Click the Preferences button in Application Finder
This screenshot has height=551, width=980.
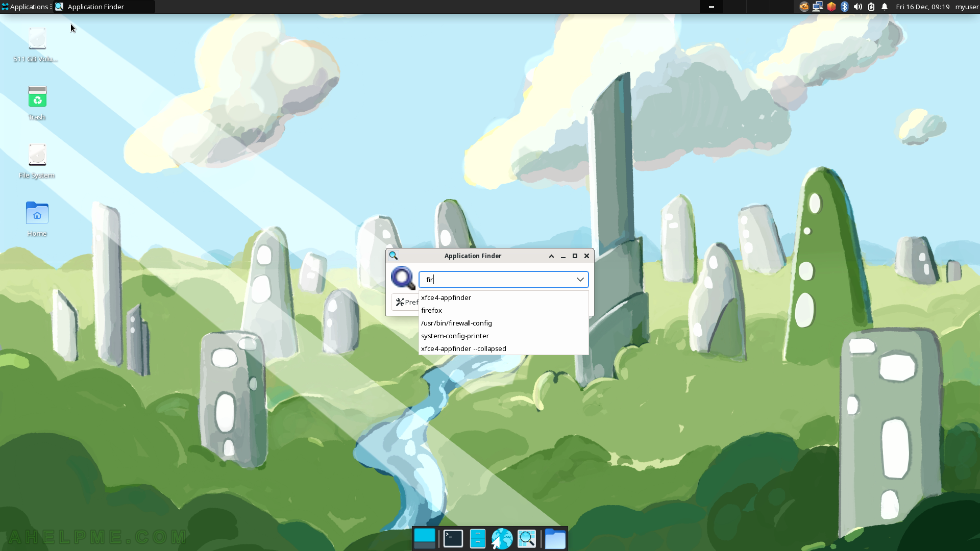[x=406, y=302]
